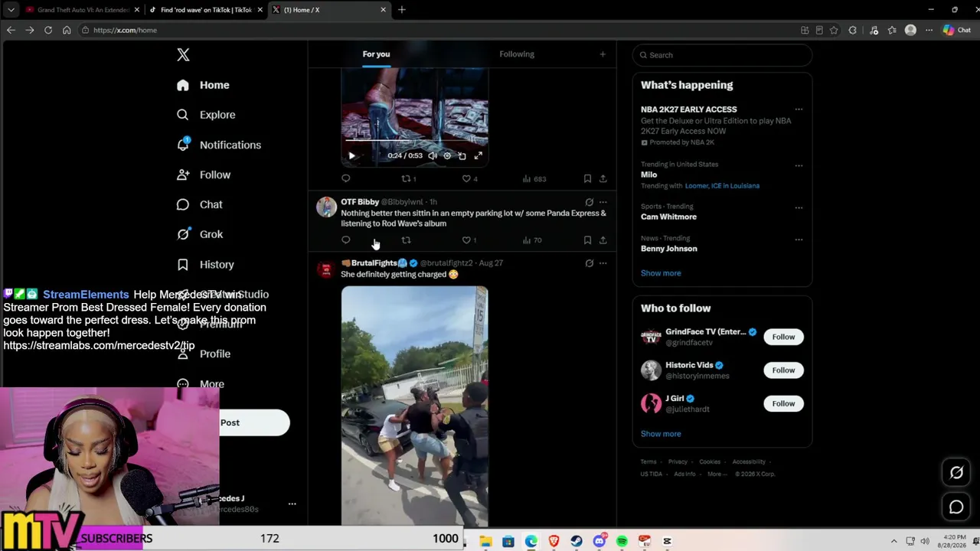The image size is (980, 551).
Task: View analytics showing 683 views
Action: pyautogui.click(x=534, y=178)
